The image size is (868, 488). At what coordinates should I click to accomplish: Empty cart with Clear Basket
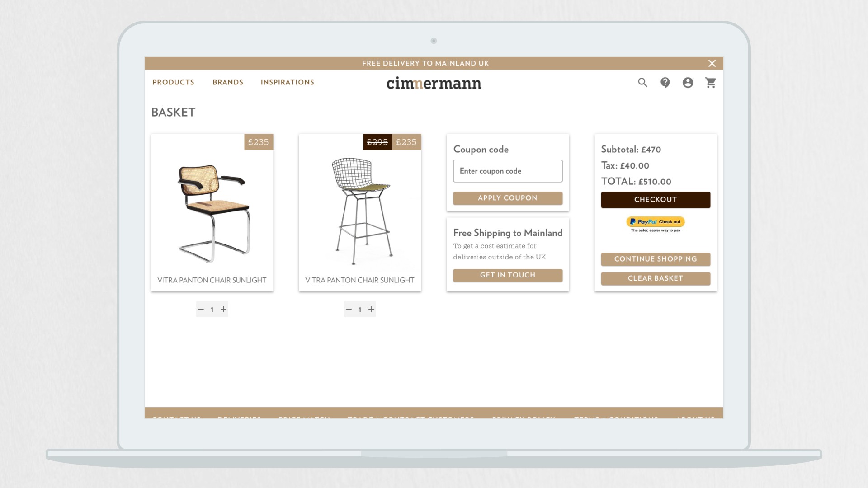(656, 278)
